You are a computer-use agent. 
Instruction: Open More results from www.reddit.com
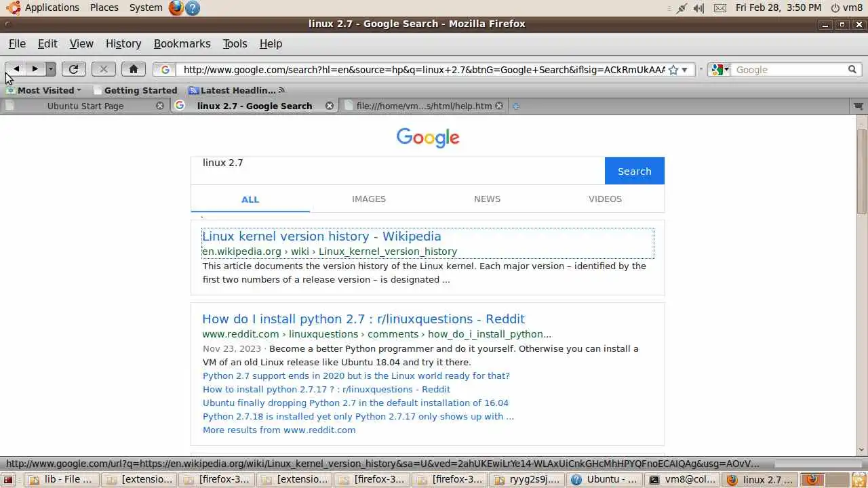click(x=279, y=430)
